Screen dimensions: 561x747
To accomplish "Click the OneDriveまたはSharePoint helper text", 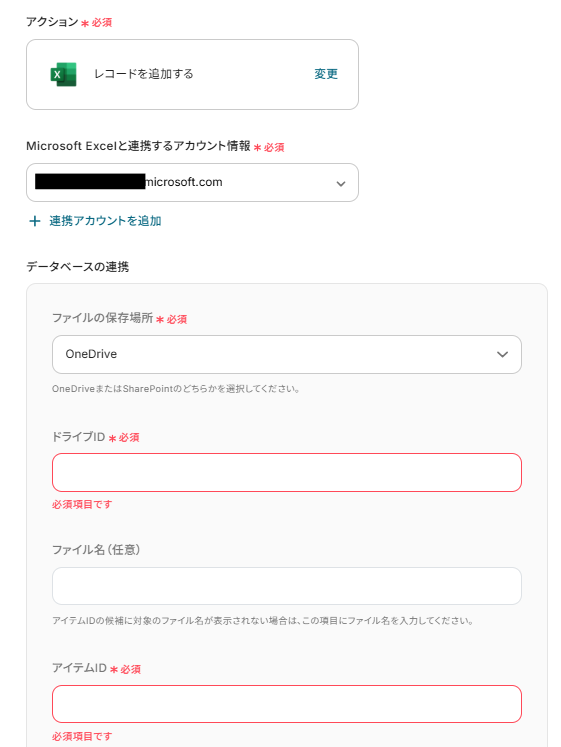I will (x=176, y=389).
